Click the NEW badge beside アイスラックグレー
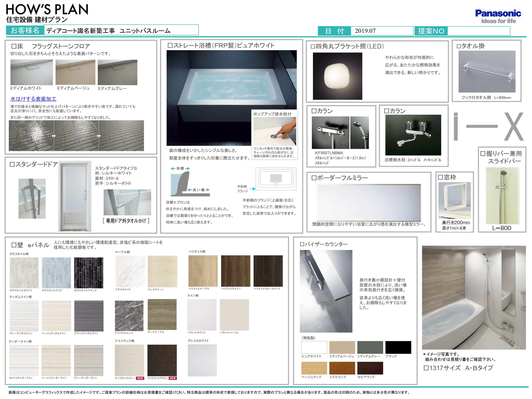This screenshot has width=532, height=399. click(x=140, y=378)
